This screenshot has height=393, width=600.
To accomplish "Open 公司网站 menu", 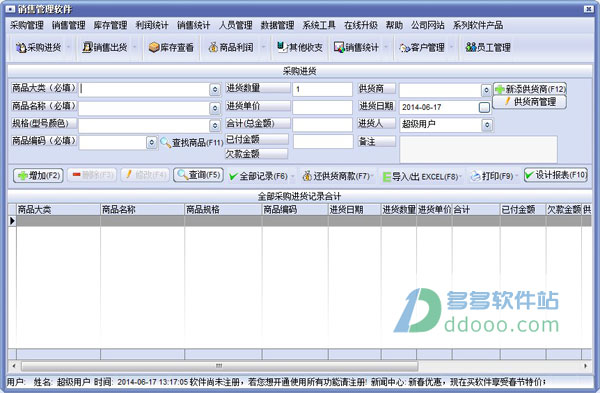I will [427, 25].
